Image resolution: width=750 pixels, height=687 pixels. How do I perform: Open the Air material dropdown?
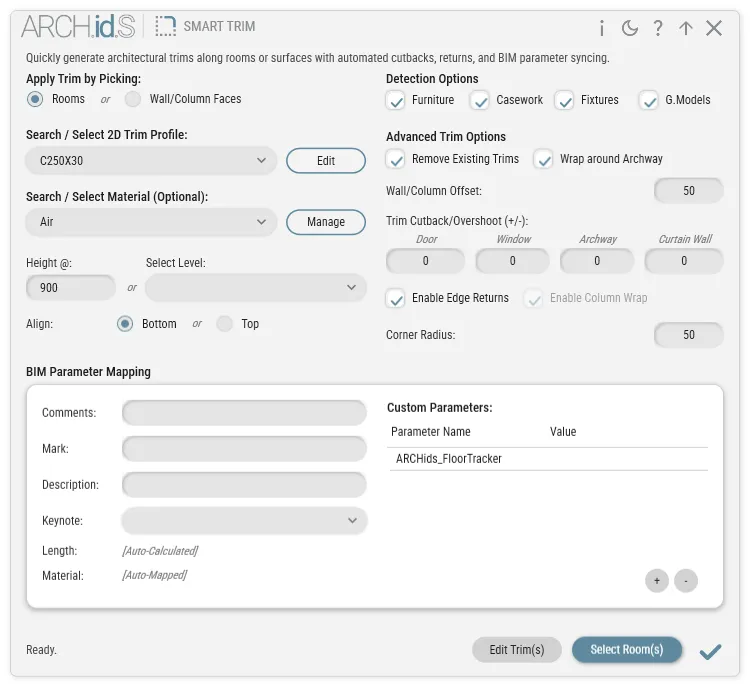click(151, 222)
